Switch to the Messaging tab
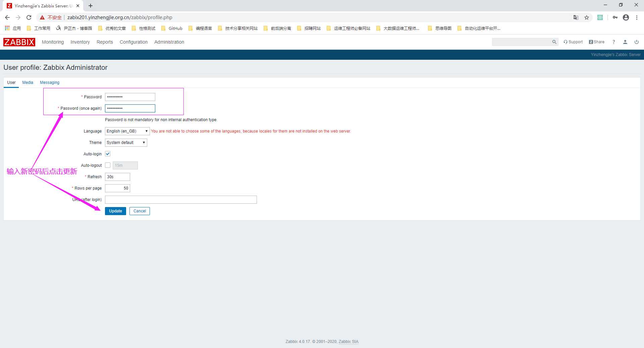Viewport: 644px width, 348px height. point(50,83)
